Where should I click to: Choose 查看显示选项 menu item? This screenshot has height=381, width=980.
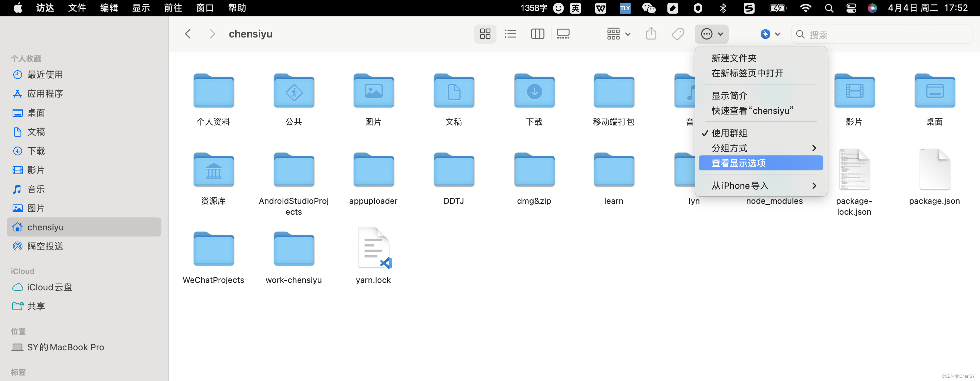761,163
